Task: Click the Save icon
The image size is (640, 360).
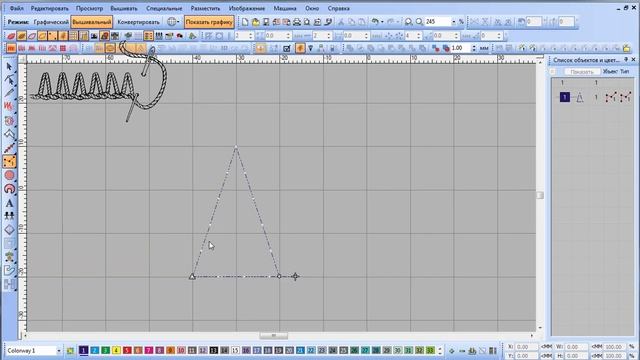Action: (266, 22)
